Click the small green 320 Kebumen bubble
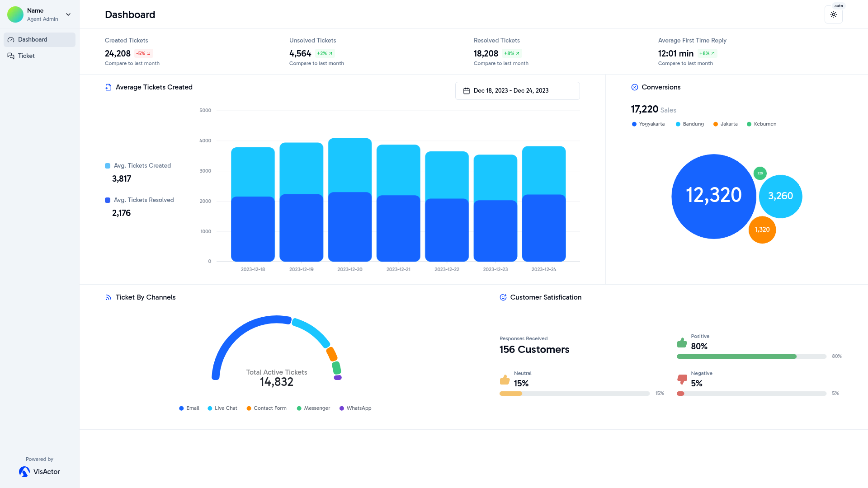 (760, 174)
